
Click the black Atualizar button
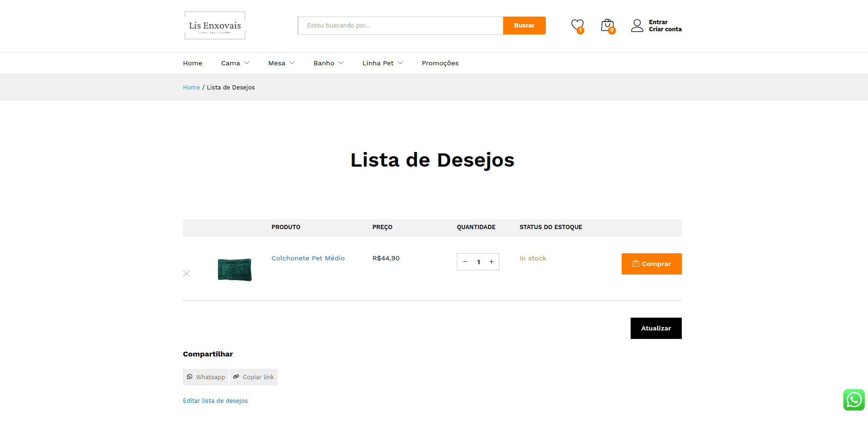click(x=656, y=328)
